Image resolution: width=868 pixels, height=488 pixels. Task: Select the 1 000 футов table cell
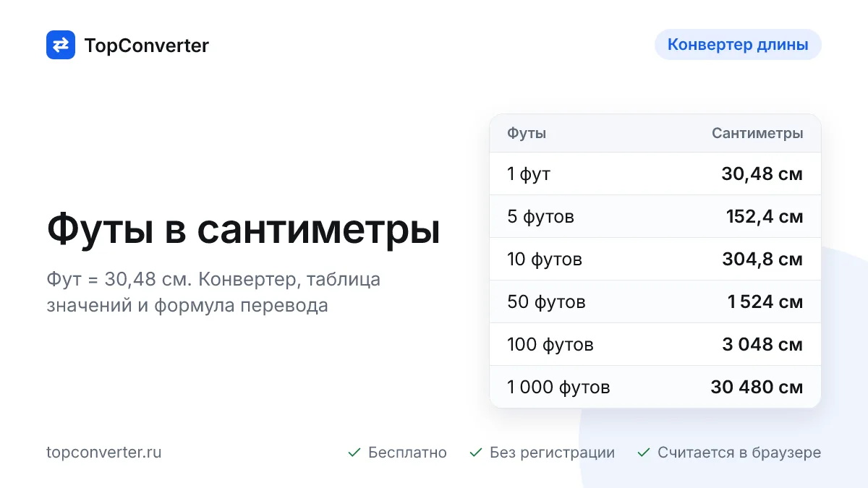[x=558, y=387]
